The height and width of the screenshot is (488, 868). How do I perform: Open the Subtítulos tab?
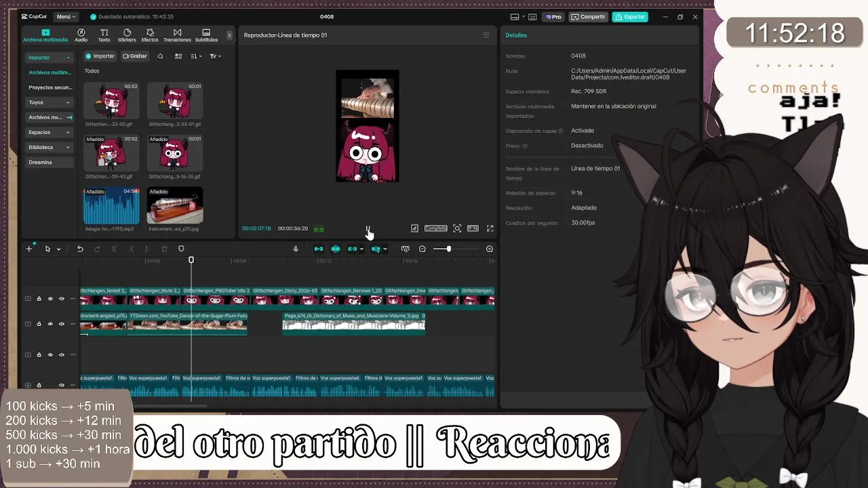206,35
